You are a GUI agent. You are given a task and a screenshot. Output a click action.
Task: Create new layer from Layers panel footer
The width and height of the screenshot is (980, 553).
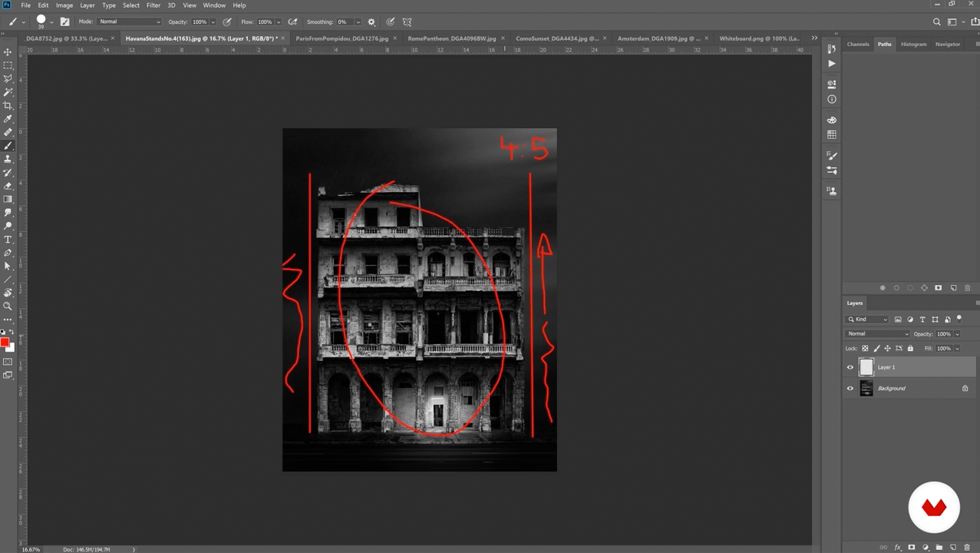tap(953, 548)
